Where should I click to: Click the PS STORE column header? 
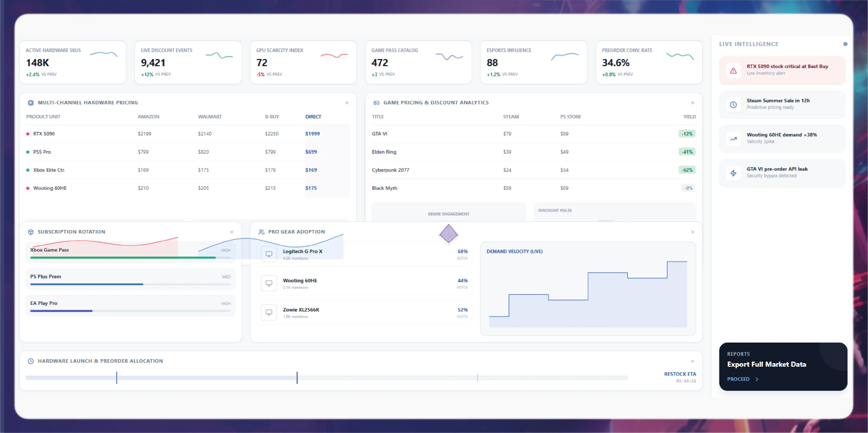(571, 117)
